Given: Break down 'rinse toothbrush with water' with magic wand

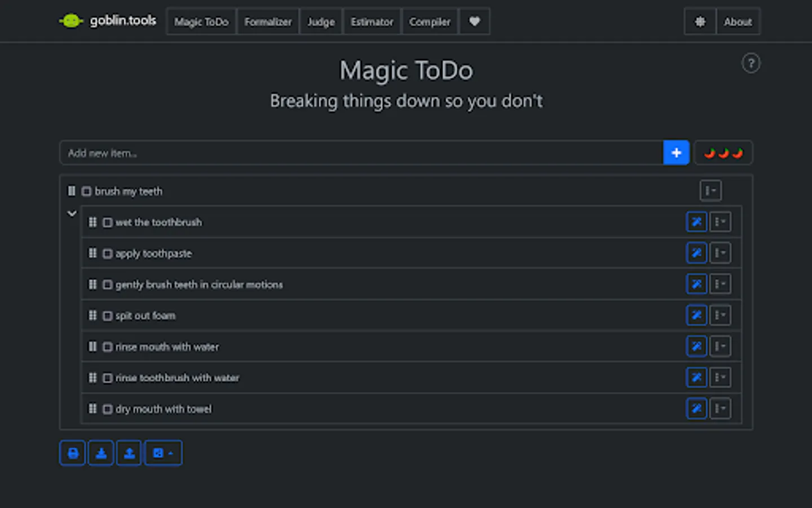Looking at the screenshot, I should pyautogui.click(x=696, y=377).
